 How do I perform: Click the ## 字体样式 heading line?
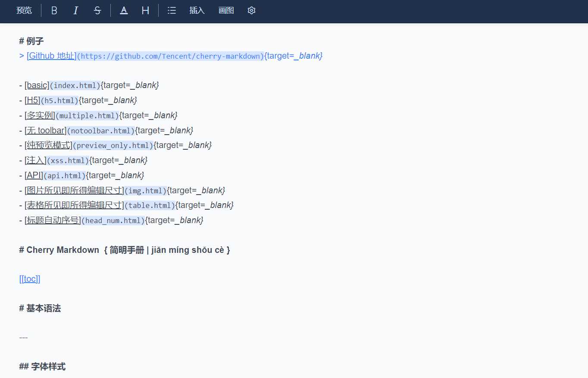[x=42, y=367]
